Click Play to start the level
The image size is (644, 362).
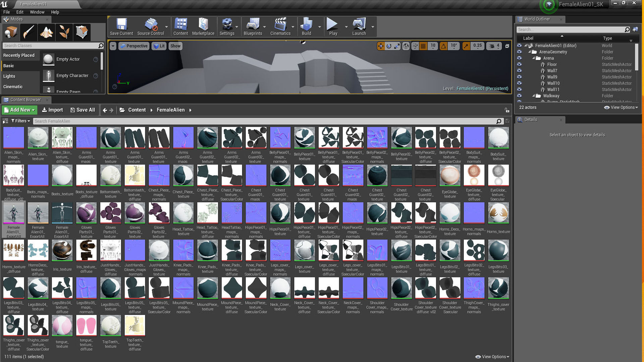click(x=333, y=27)
